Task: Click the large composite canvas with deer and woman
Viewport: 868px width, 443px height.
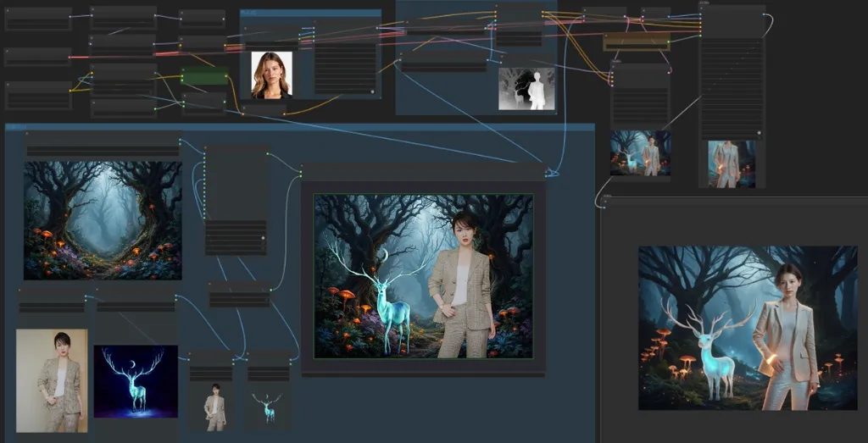Action: 423,276
